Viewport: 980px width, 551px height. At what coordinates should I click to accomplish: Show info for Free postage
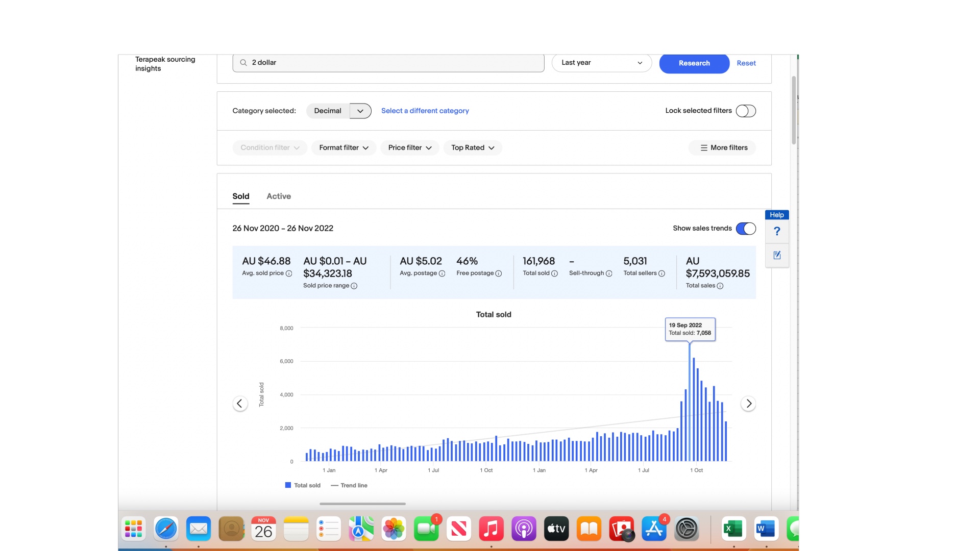coord(499,273)
